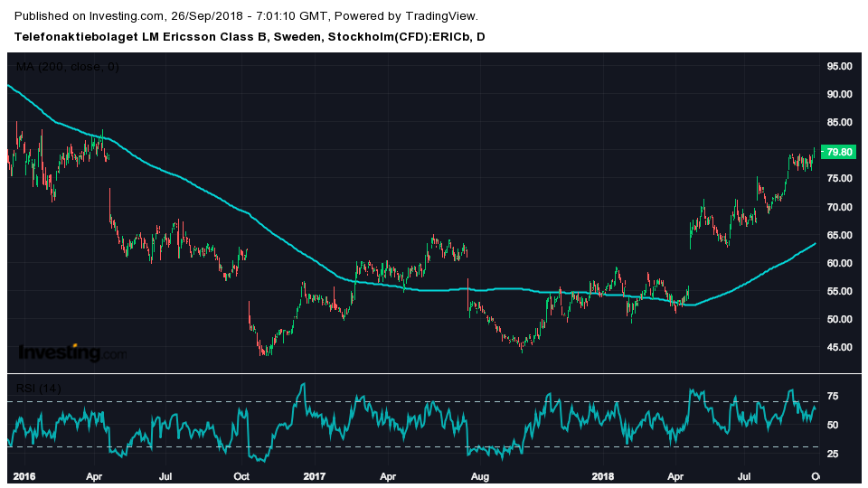868x488 pixels.
Task: Click the RSI axis value 75
Action: 833,397
